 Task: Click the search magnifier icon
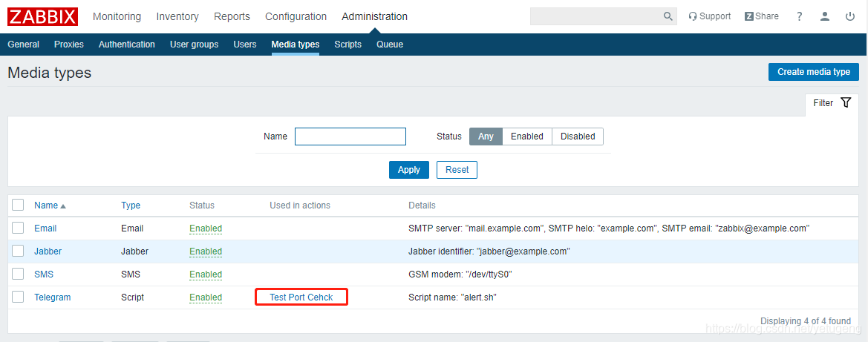pos(668,16)
